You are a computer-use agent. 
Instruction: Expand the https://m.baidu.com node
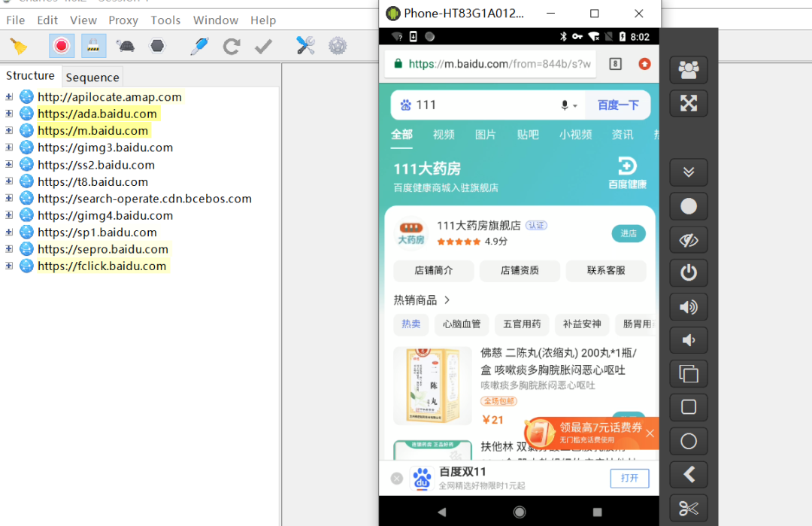[x=9, y=131]
